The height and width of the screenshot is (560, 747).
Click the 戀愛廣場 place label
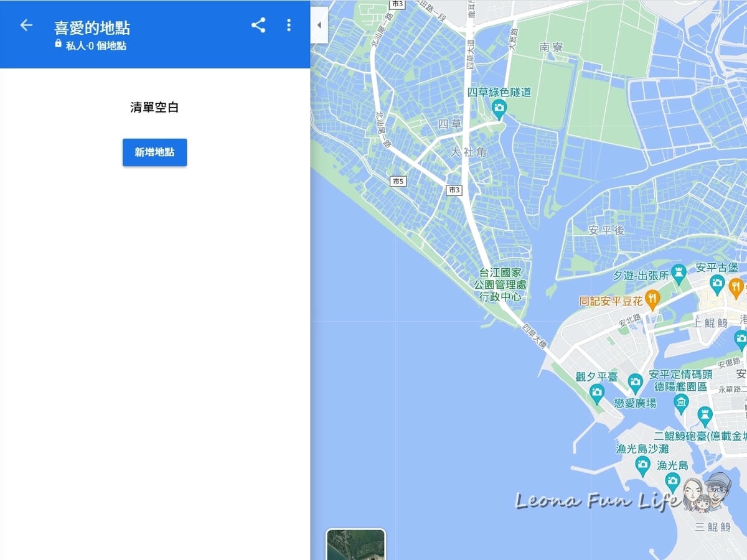[x=635, y=403]
